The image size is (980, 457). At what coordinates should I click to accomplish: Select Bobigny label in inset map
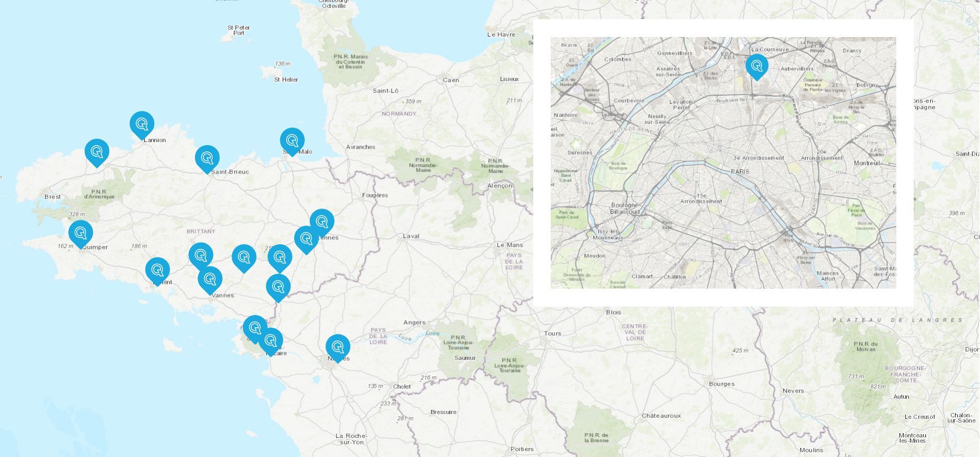click(867, 85)
